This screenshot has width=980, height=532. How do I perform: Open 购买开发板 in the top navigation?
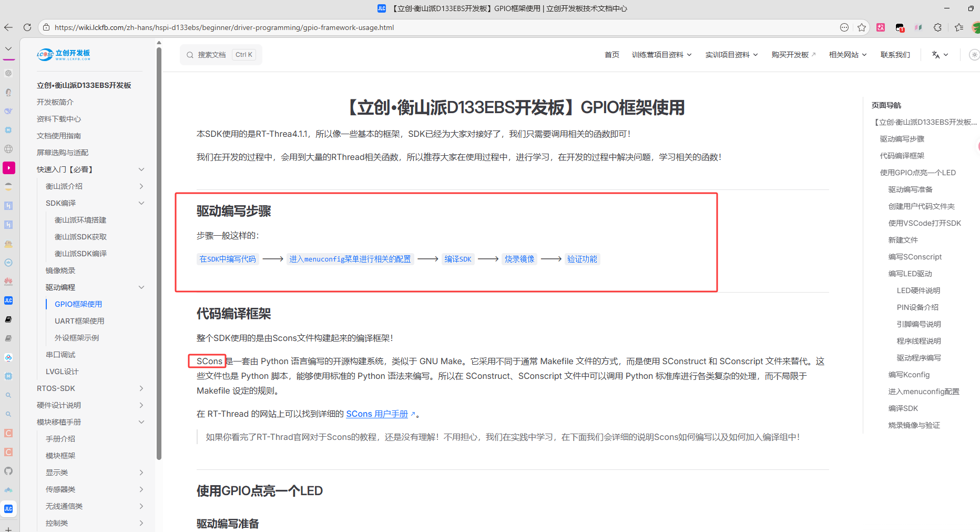790,55
